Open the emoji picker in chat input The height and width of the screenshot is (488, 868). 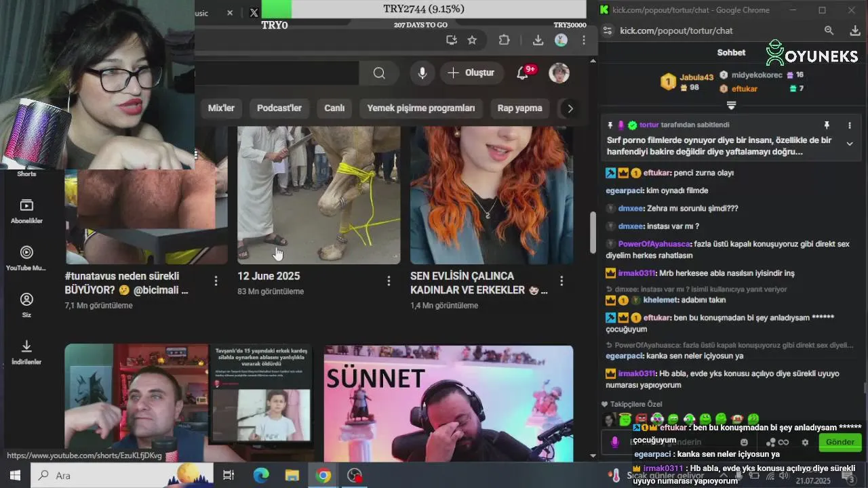click(745, 442)
